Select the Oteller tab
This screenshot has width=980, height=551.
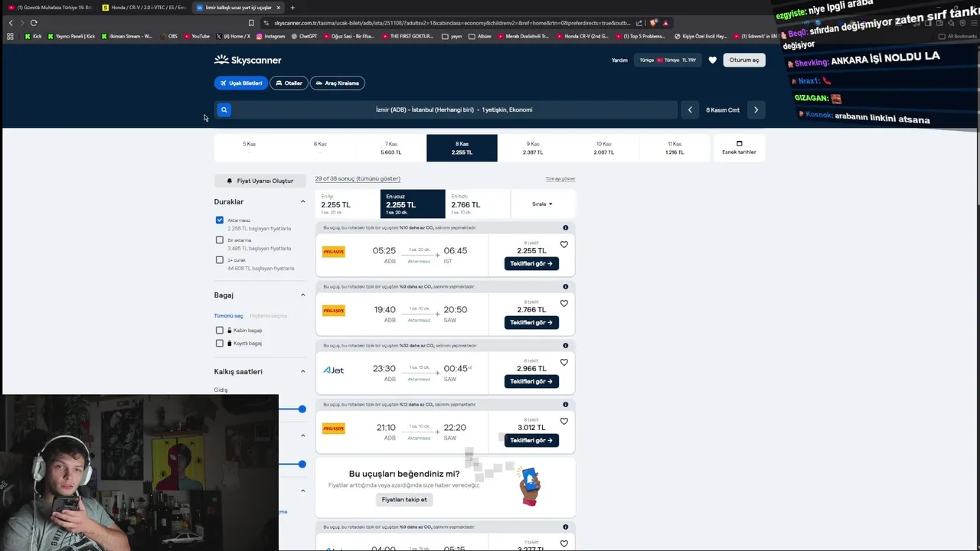289,83
